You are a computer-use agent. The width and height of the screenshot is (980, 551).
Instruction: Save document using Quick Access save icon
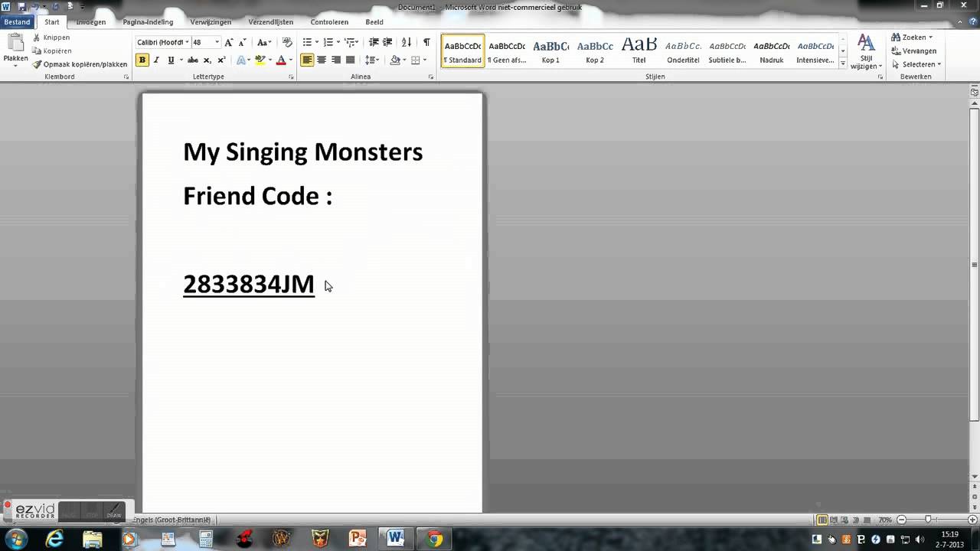click(x=21, y=7)
